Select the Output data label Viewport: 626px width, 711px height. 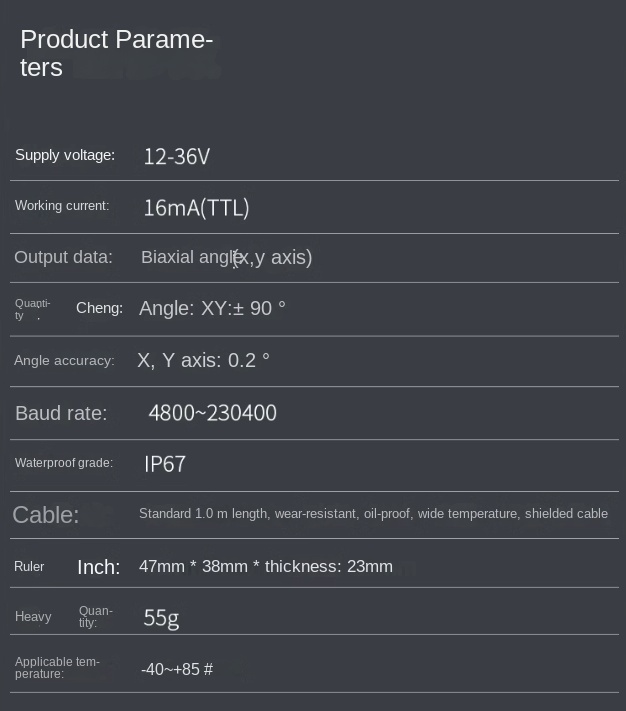63,257
